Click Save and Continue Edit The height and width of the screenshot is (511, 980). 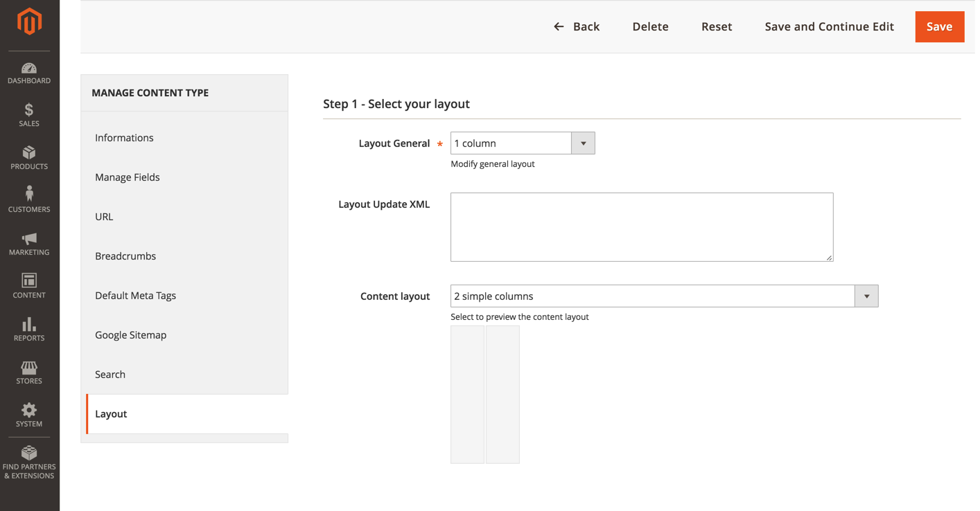(829, 26)
